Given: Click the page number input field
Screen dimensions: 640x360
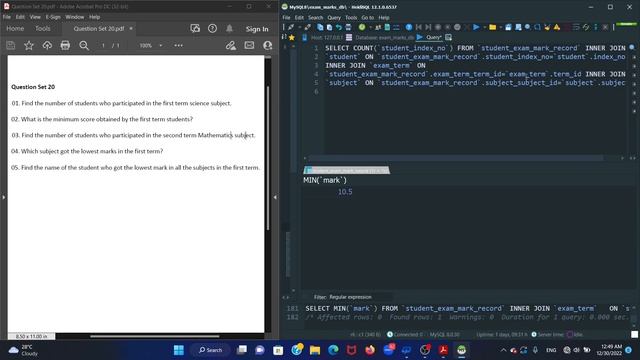Looking at the screenshot, I should point(103,45).
